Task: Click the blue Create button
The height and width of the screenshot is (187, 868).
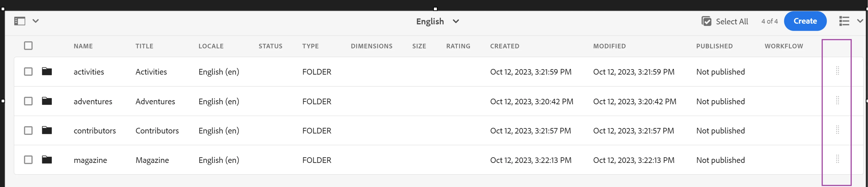Action: pyautogui.click(x=805, y=21)
